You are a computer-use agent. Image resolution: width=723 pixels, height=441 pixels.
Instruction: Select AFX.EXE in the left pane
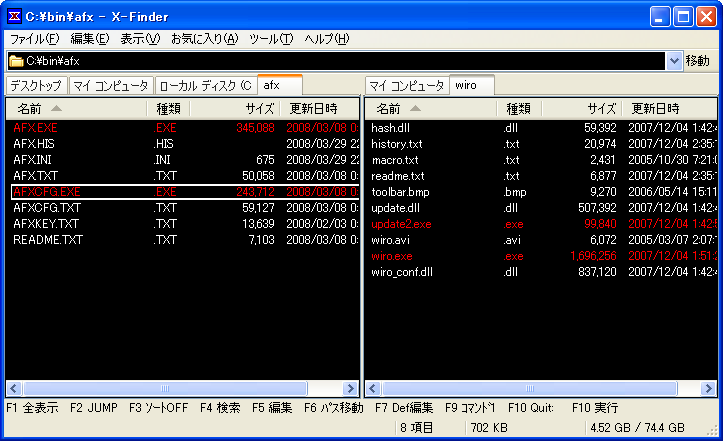35,128
